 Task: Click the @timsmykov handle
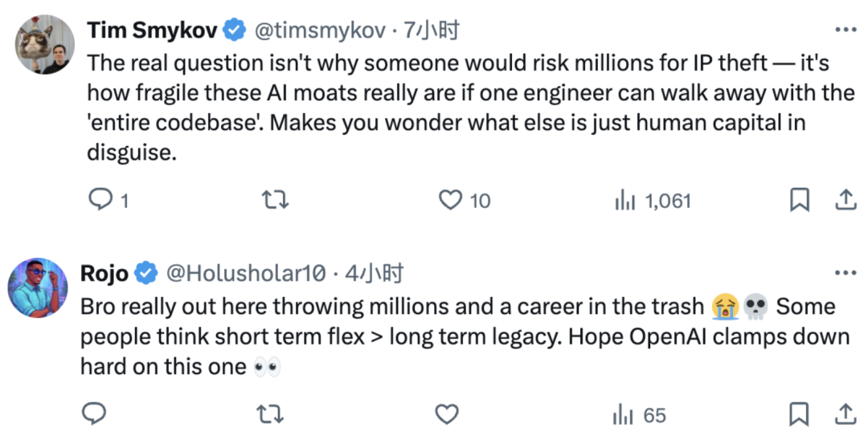click(321, 31)
